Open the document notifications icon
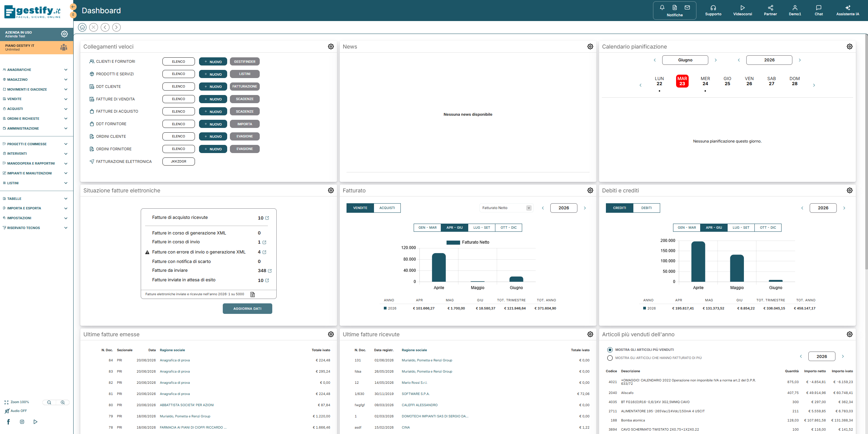 click(x=674, y=7)
